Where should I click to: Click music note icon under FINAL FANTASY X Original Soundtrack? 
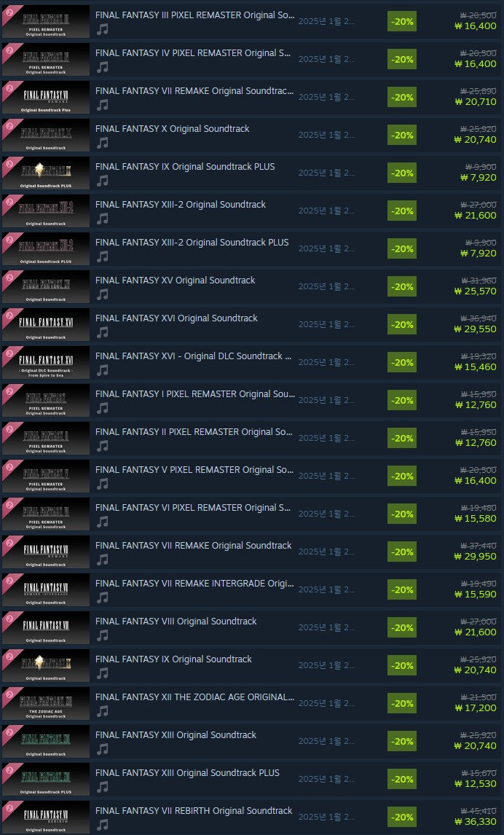102,143
